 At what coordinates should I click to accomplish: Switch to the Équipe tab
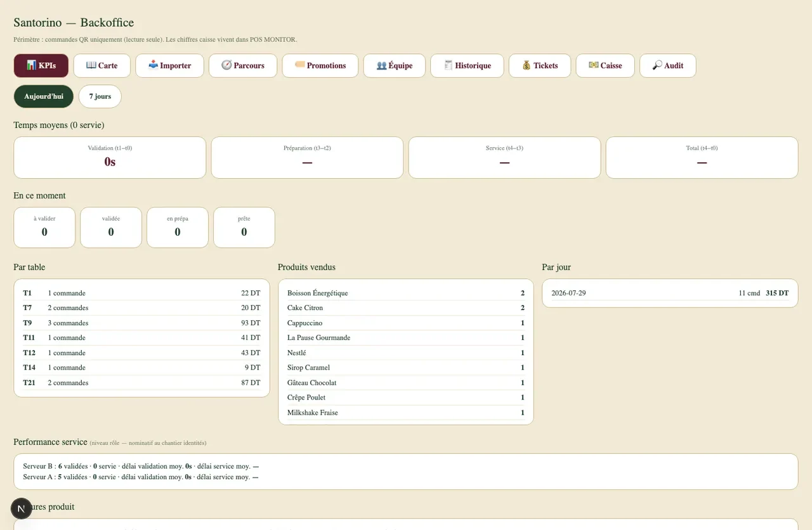pyautogui.click(x=395, y=65)
